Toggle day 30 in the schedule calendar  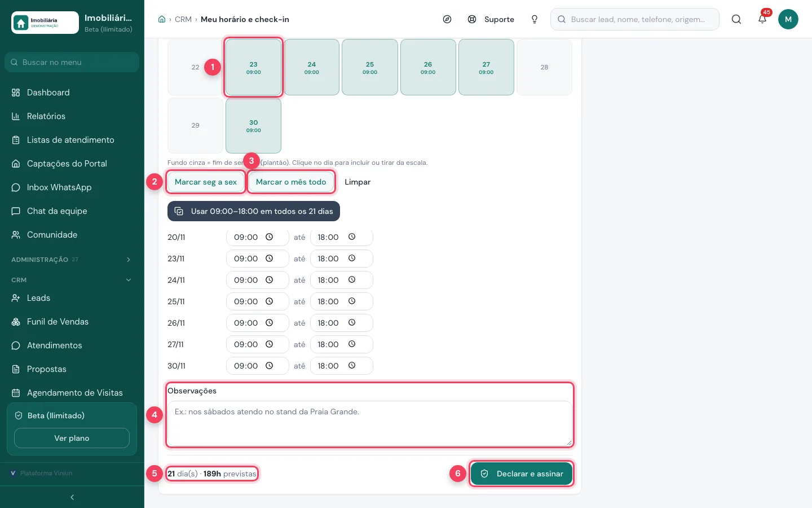[x=254, y=125]
